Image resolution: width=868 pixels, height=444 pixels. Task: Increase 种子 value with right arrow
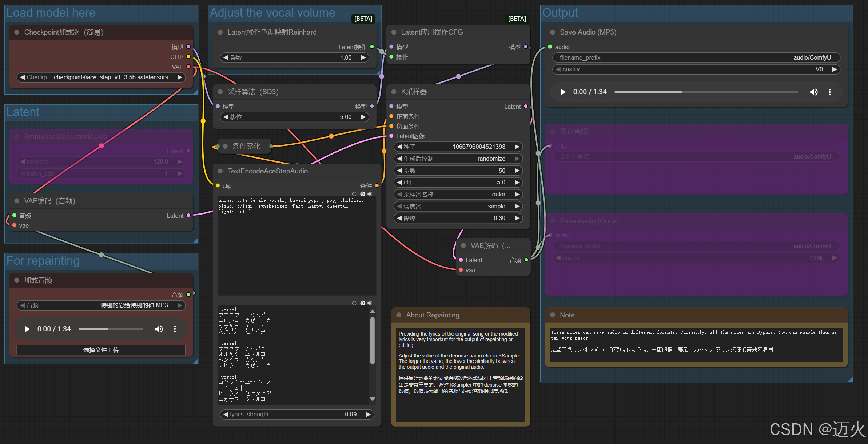click(x=517, y=147)
